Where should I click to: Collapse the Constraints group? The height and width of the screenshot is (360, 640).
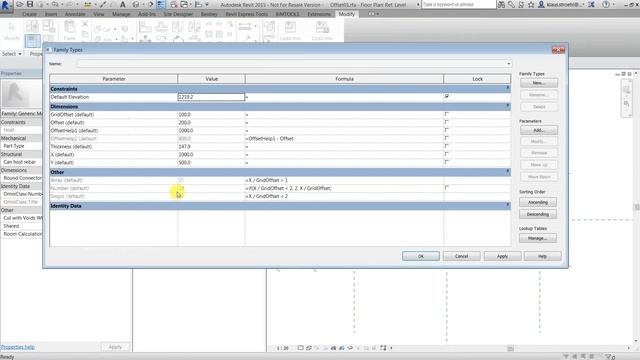pyautogui.click(x=508, y=88)
